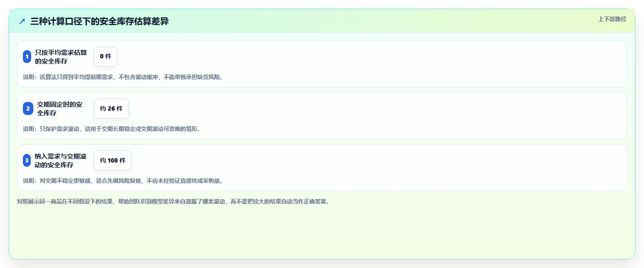Click the note starting 说明：只保护需求波动
644x268 pixels.
(x=112, y=129)
